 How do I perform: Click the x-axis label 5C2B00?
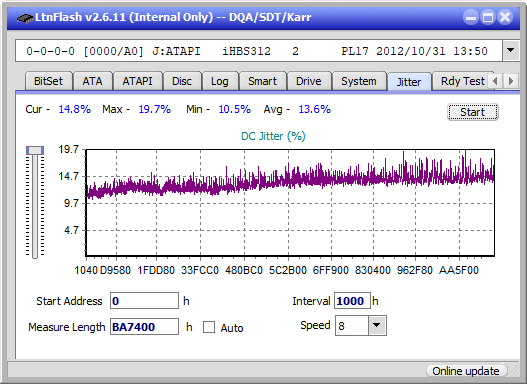[x=288, y=270]
